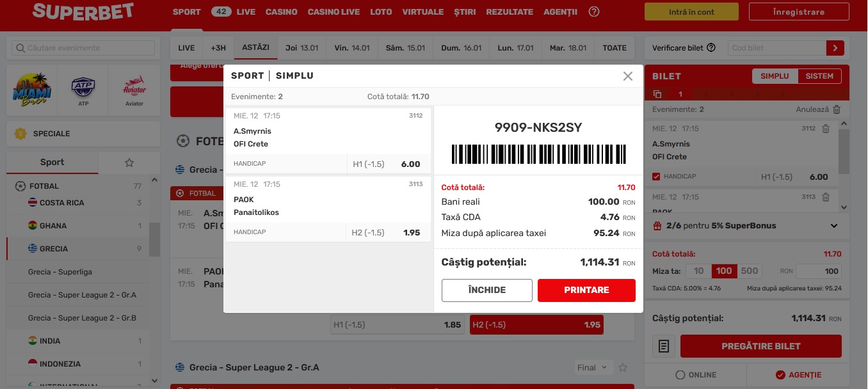Click the copy ticket icon in Bilet panel
The image size is (868, 389).
(657, 94)
